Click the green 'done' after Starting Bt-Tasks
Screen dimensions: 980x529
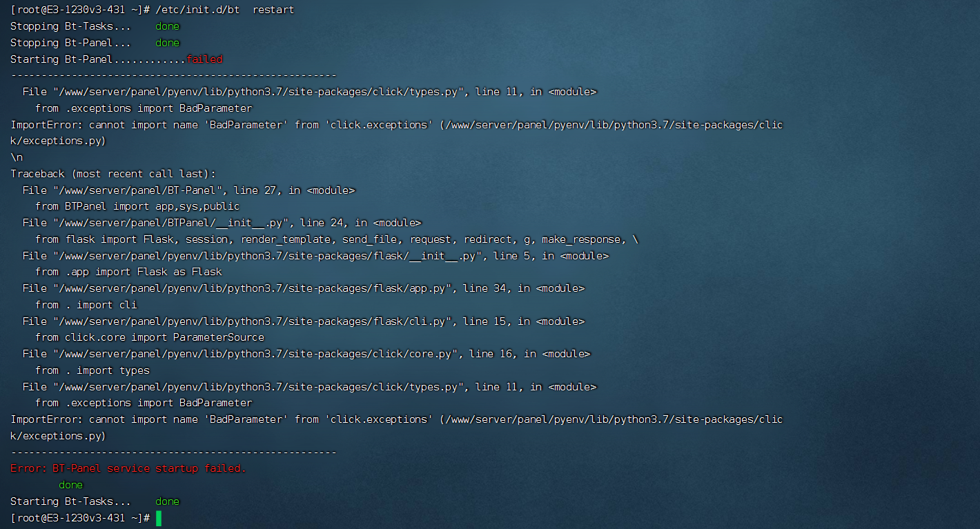(x=167, y=501)
